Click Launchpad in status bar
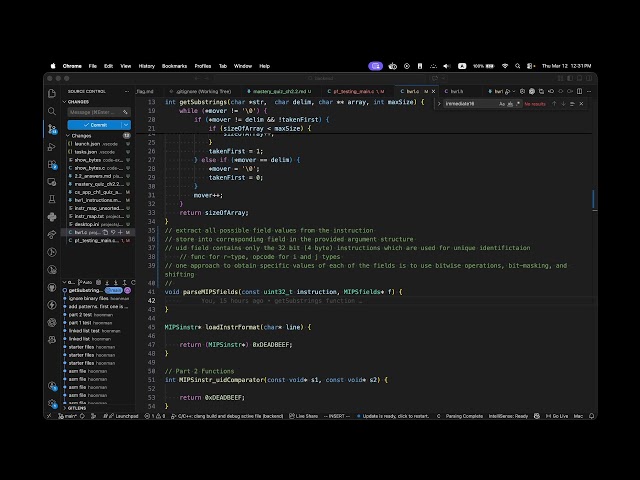The image size is (640, 480). pos(124,416)
